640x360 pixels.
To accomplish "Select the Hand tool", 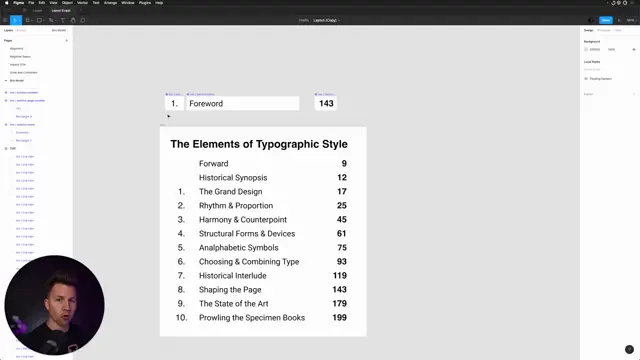I will [73, 20].
